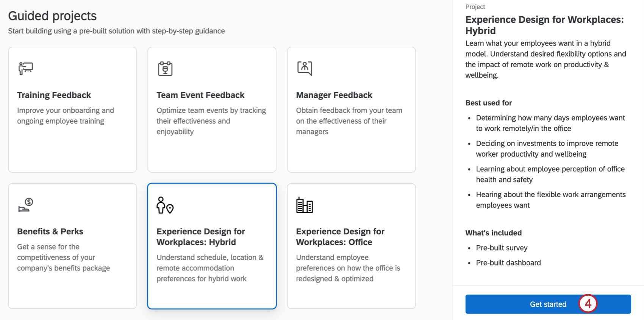
Task: Choose the Manager Feedback card title
Action: click(334, 95)
